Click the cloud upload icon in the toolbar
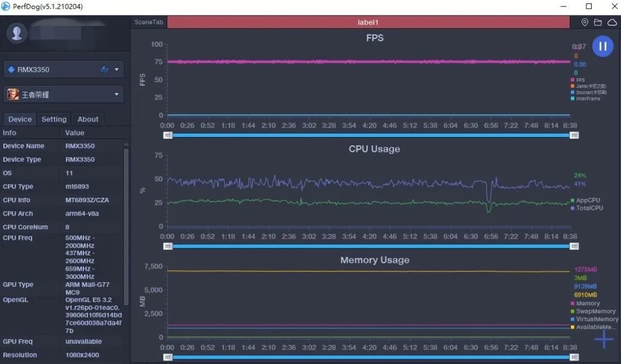This screenshot has width=621, height=364. click(x=611, y=22)
